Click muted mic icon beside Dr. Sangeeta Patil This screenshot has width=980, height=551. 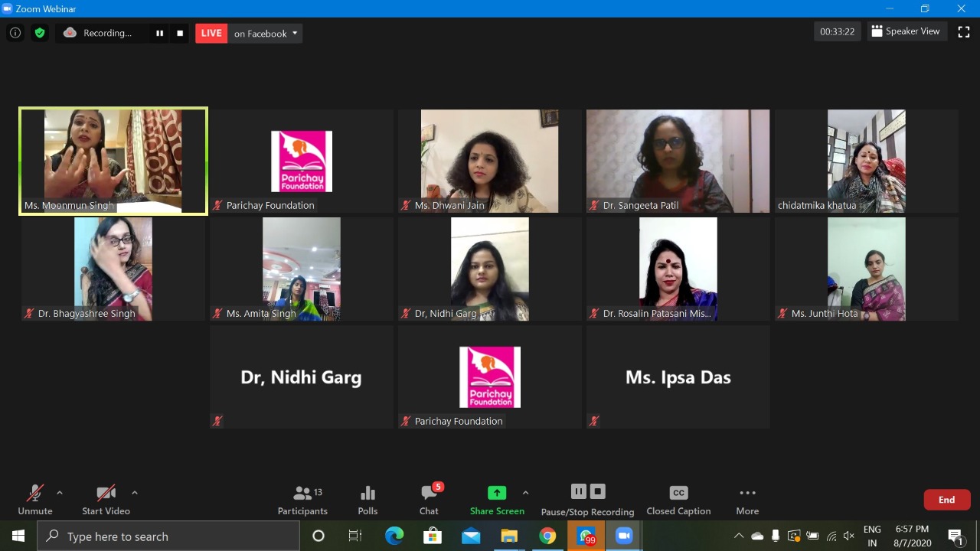[594, 205]
